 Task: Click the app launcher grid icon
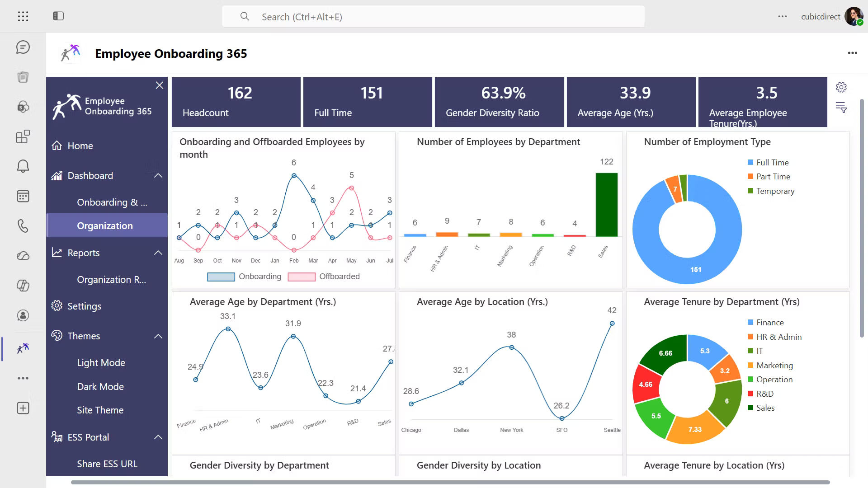click(23, 16)
